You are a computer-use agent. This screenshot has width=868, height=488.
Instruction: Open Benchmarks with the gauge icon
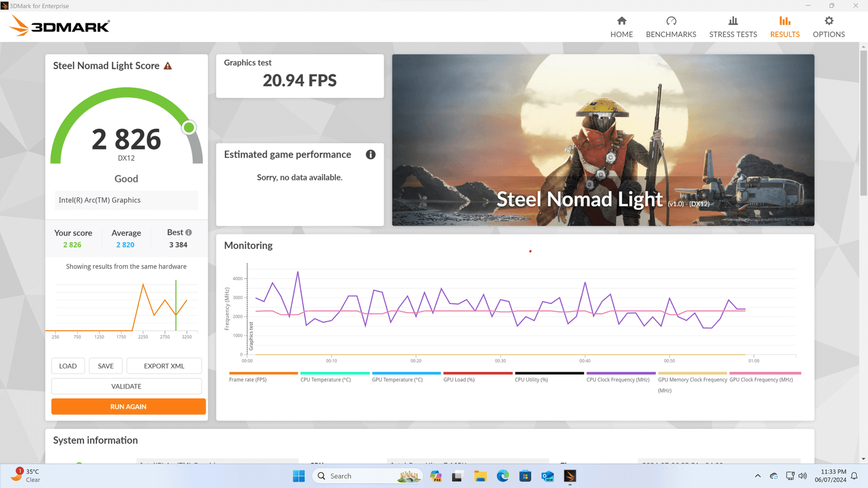[x=671, y=27]
